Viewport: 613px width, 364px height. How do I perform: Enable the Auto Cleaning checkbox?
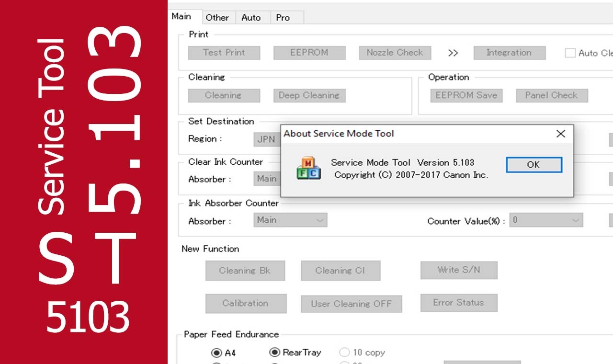coord(570,53)
